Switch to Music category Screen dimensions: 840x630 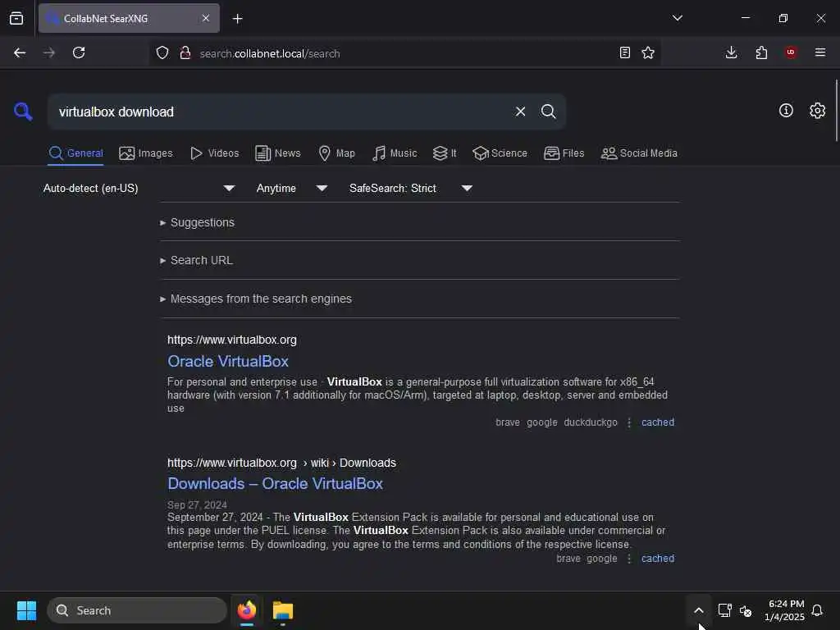point(395,153)
